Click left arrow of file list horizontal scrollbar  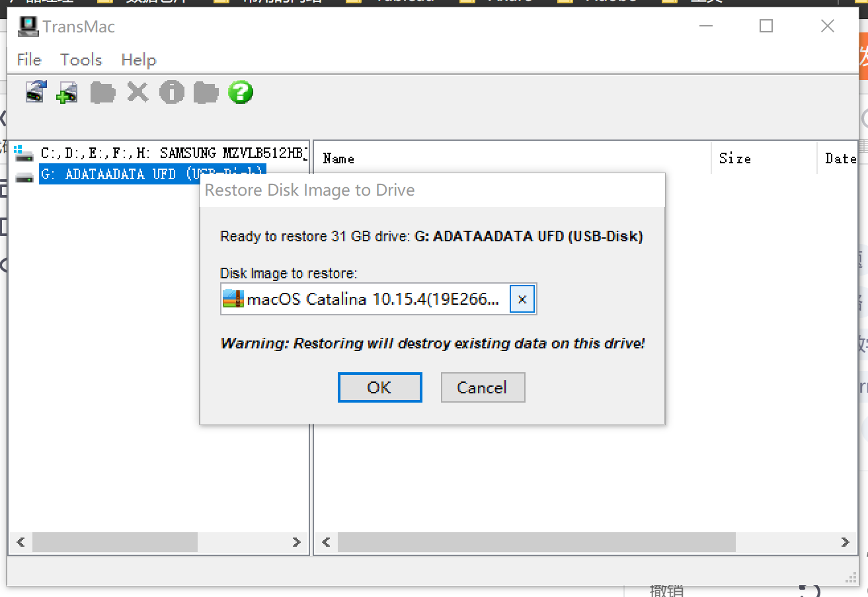pos(326,542)
